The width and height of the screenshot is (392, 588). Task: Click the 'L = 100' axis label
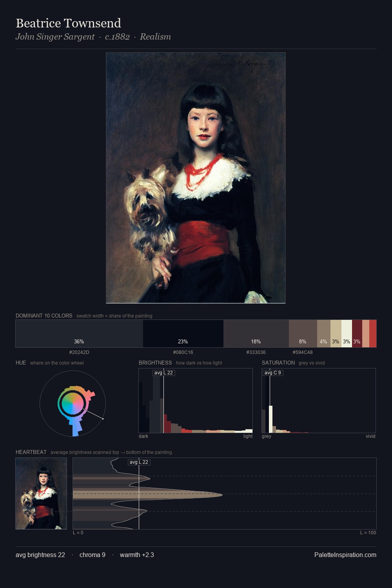[368, 533]
